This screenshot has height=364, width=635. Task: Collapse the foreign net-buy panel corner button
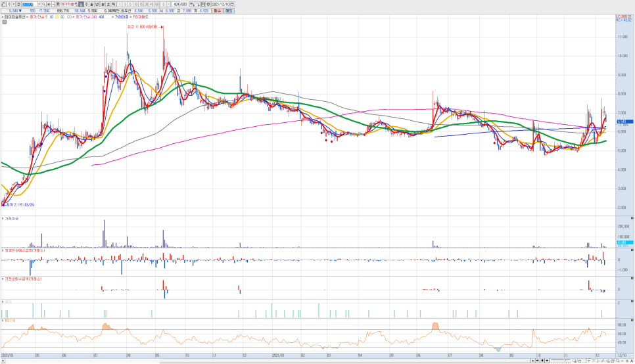[632, 250]
